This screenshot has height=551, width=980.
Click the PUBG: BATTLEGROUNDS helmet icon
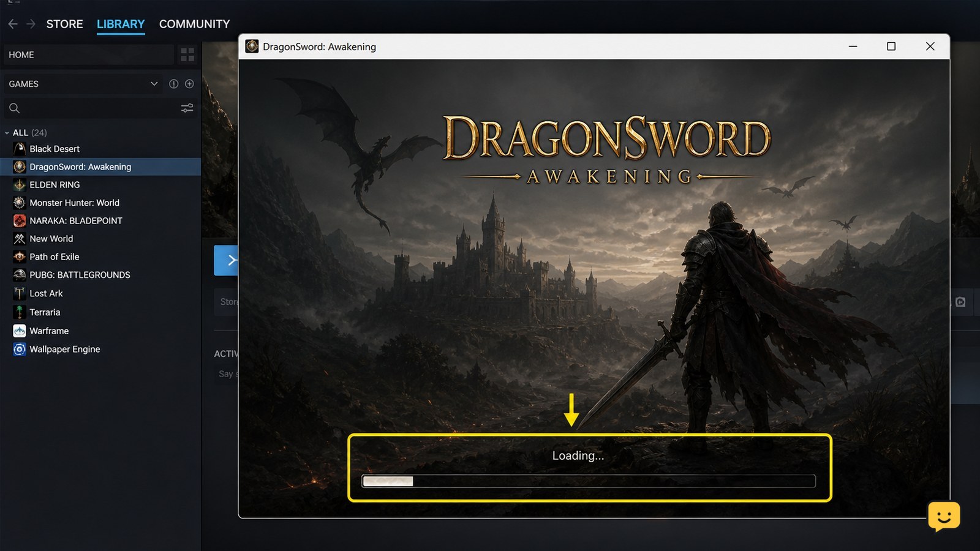pos(20,275)
